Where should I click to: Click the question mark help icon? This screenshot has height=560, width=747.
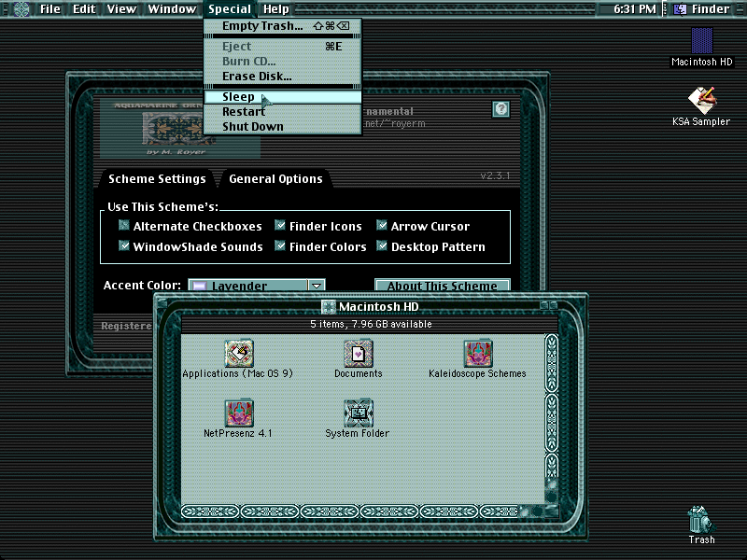(x=500, y=109)
